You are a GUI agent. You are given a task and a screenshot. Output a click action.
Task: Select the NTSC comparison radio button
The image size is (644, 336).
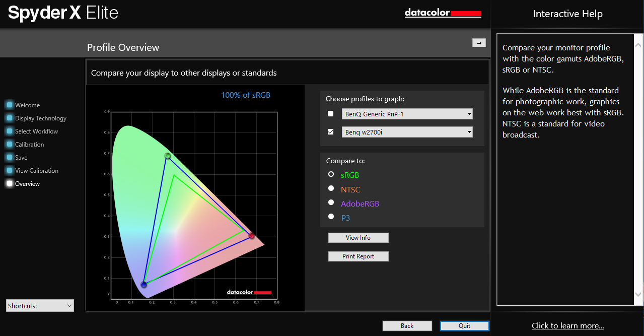tap(331, 188)
